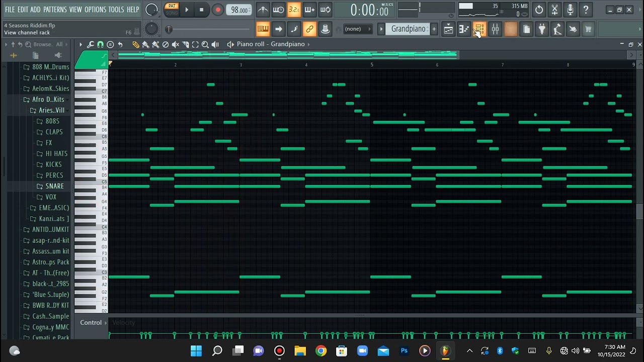Add a new pattern with plus button
The width and height of the screenshot is (644, 362).
(434, 29)
